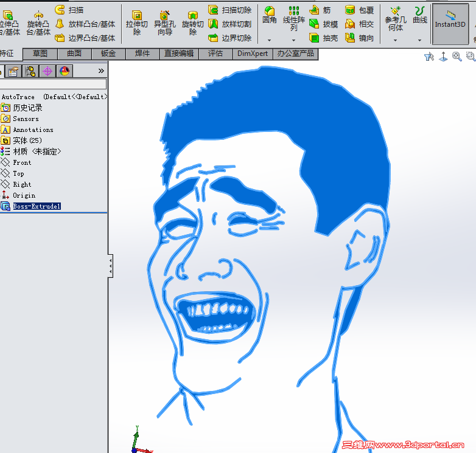
Task: Open the Fillet (圆角) dropdown arrow
Action: click(269, 40)
